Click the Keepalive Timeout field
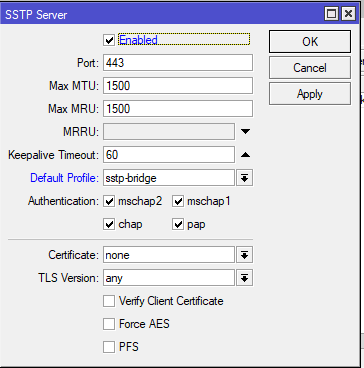 coord(169,155)
